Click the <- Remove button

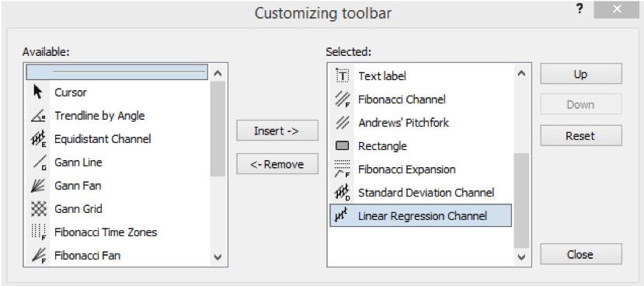click(277, 164)
